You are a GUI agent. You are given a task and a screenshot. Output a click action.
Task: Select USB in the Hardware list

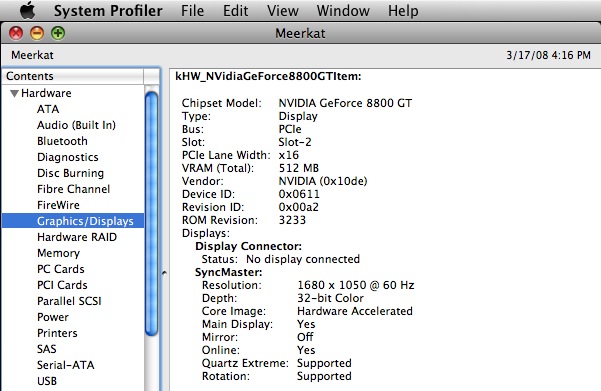coord(47,381)
